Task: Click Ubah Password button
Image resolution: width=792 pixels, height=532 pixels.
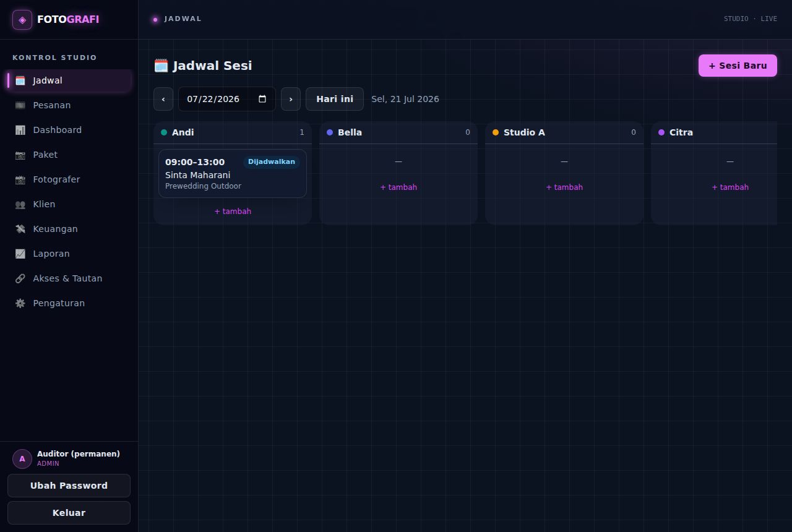Action: (69, 486)
